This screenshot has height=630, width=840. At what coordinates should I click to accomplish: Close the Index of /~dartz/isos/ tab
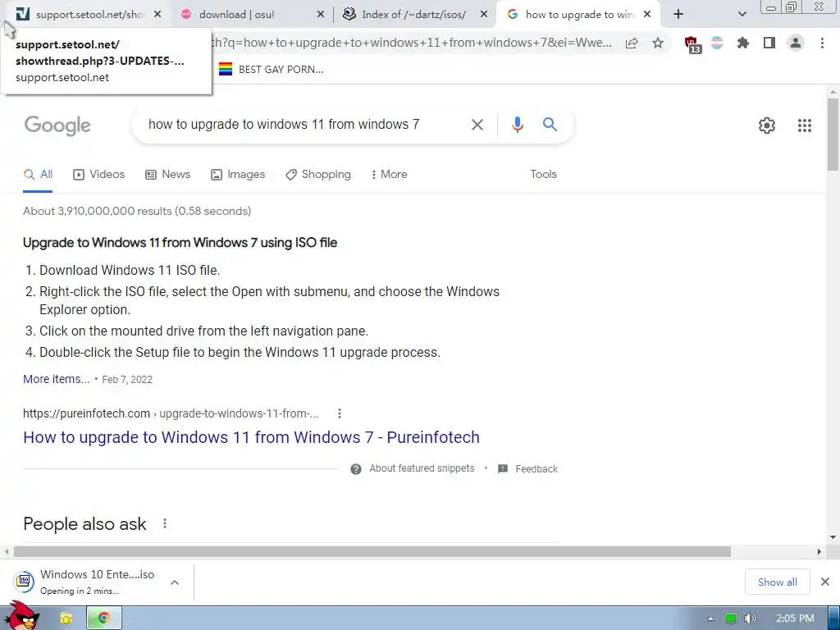point(484,15)
